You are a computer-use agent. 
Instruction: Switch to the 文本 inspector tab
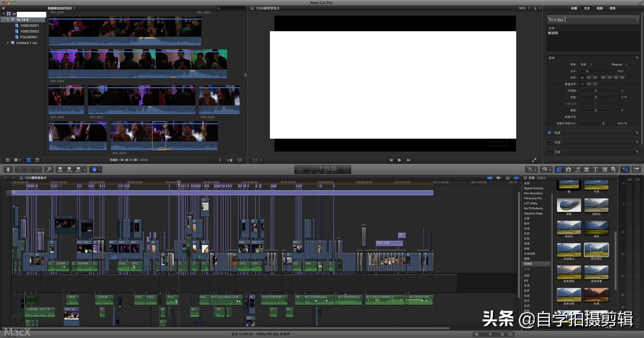click(x=587, y=8)
